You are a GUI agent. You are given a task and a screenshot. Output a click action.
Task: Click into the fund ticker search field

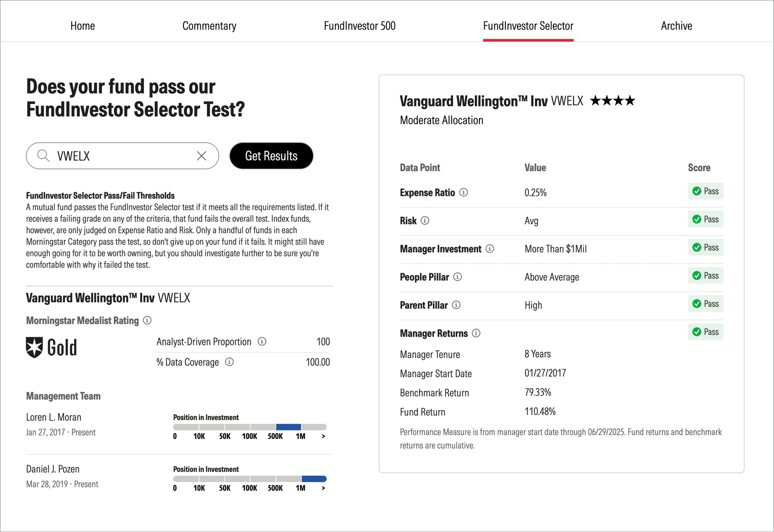pyautogui.click(x=116, y=156)
